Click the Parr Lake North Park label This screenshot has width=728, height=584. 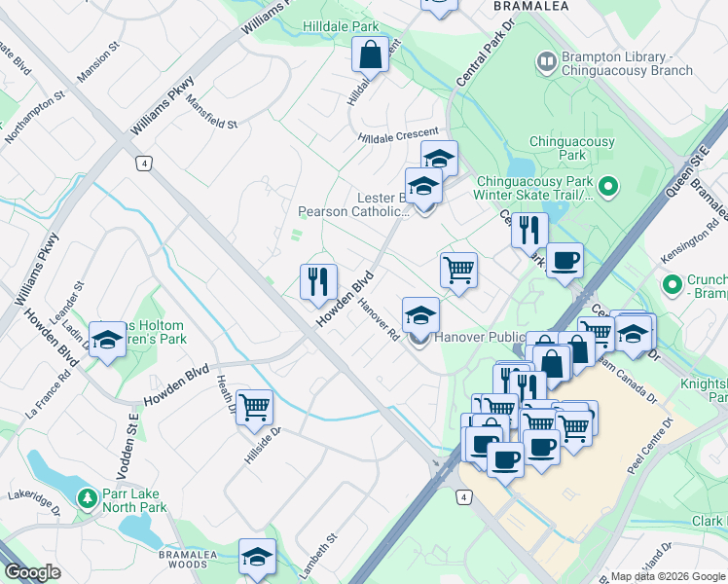pos(134,500)
